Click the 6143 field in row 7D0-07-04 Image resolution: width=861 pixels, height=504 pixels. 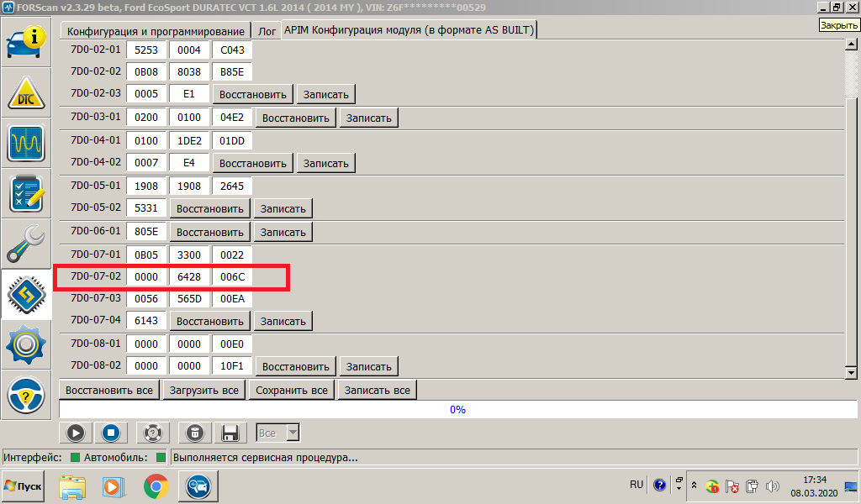(146, 321)
